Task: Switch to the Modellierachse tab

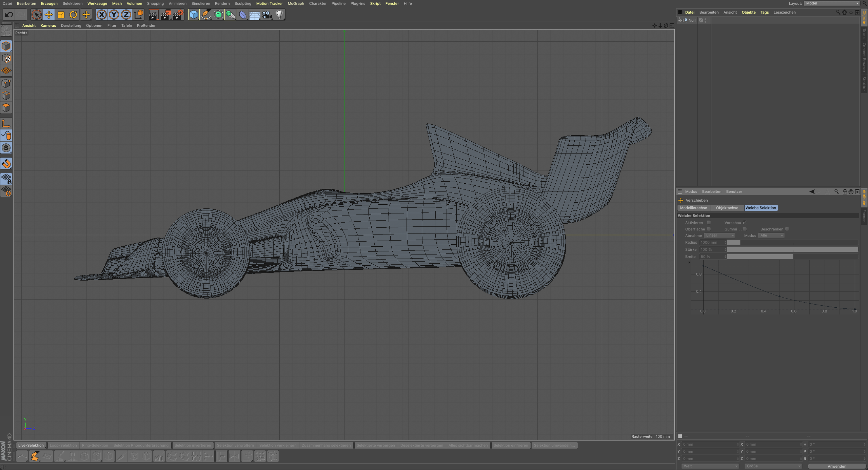Action: coord(693,208)
